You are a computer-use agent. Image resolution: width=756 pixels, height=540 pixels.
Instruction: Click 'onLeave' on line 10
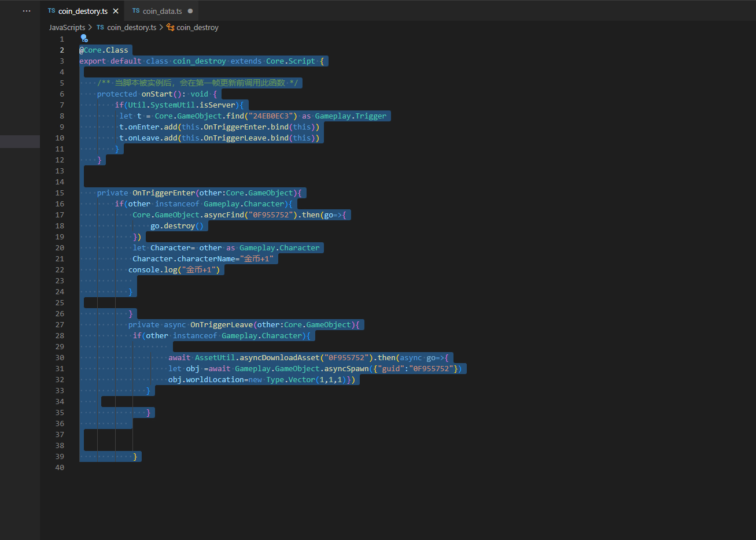[144, 138]
